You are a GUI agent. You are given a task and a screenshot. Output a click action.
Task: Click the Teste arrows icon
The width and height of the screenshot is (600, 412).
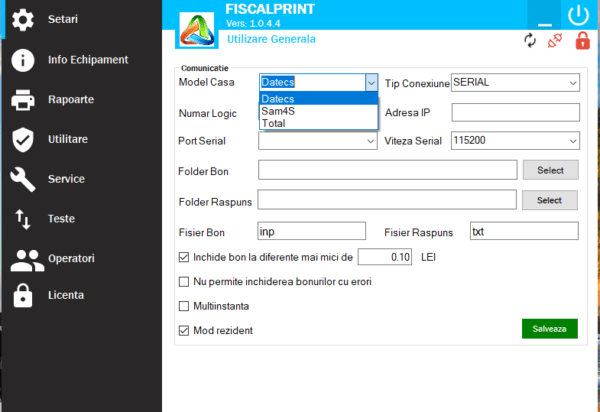pyautogui.click(x=22, y=218)
